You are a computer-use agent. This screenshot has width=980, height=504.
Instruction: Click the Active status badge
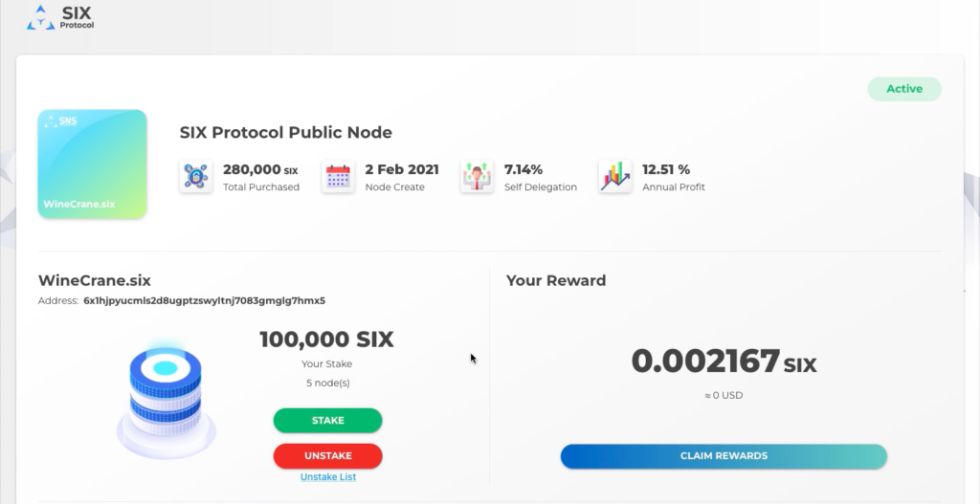point(904,89)
